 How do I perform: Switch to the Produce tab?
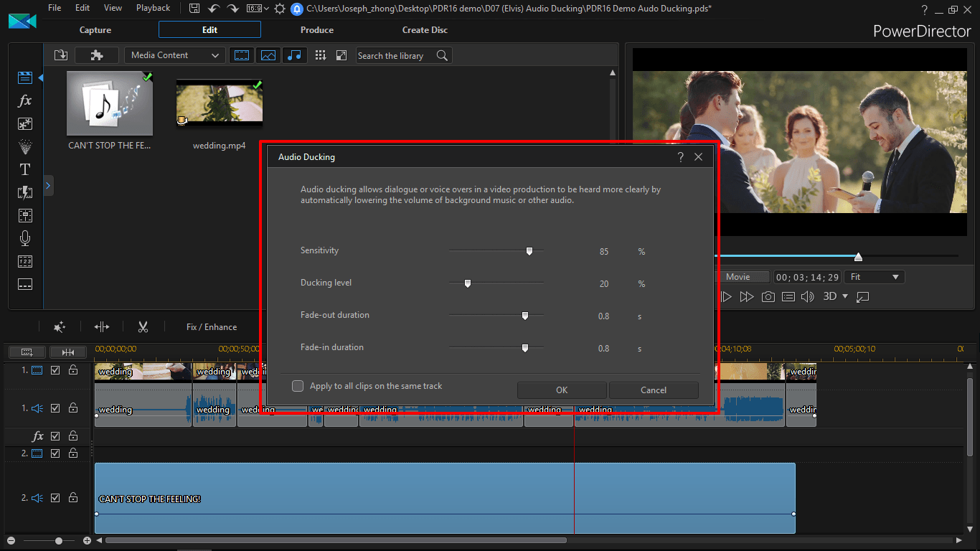317,30
